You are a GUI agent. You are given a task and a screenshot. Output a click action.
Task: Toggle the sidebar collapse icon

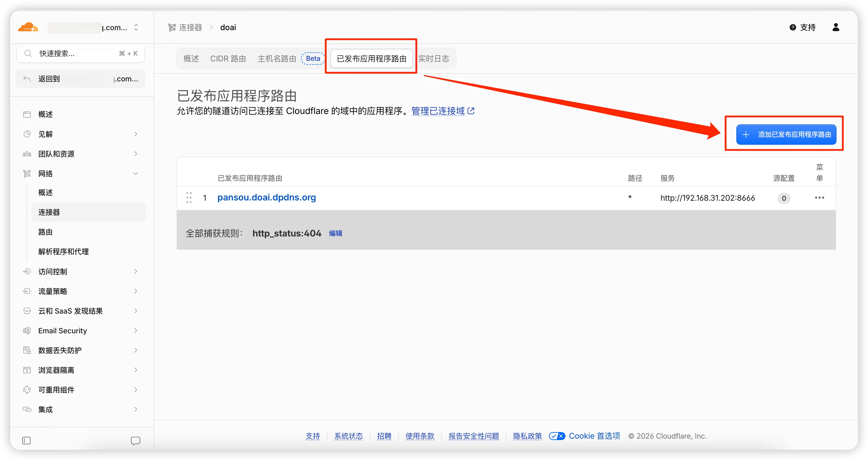(26, 441)
